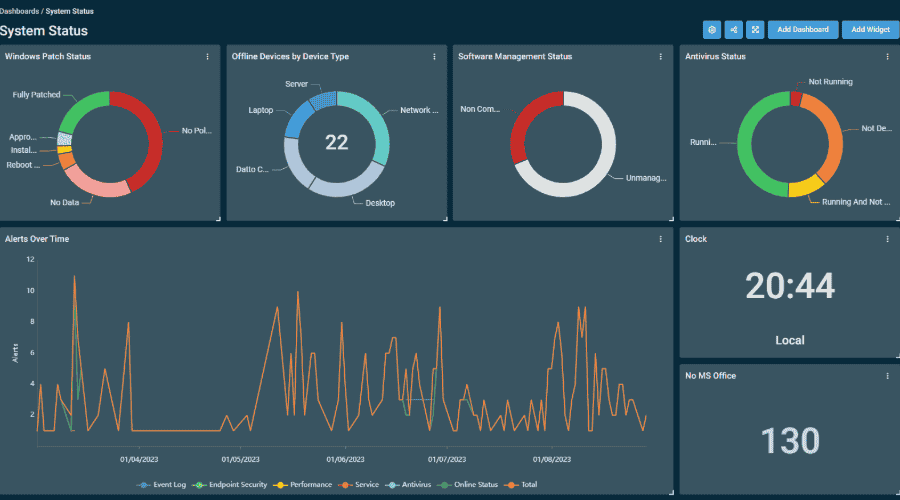Click the share dashboard icon
Viewport: 900px width, 500px height.
tap(734, 30)
